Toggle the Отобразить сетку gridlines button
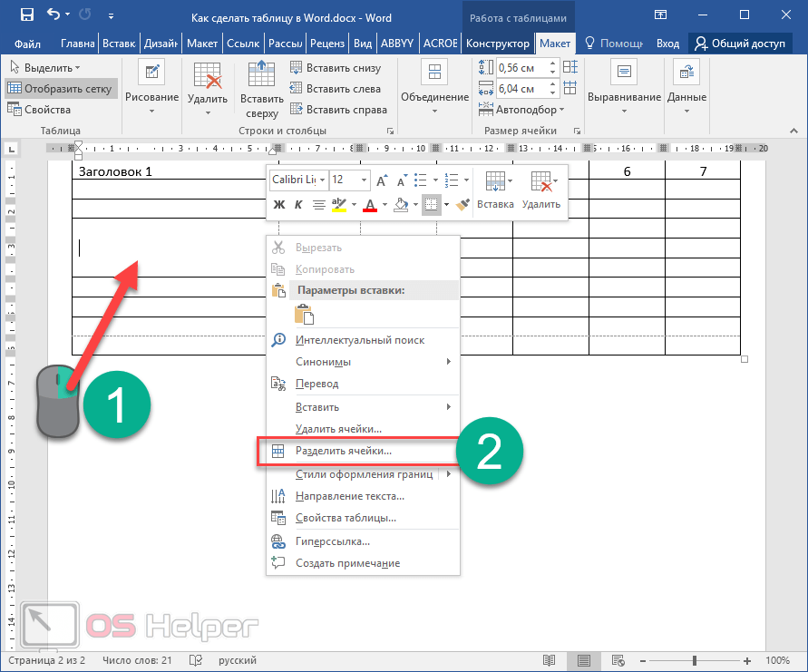 tap(61, 89)
